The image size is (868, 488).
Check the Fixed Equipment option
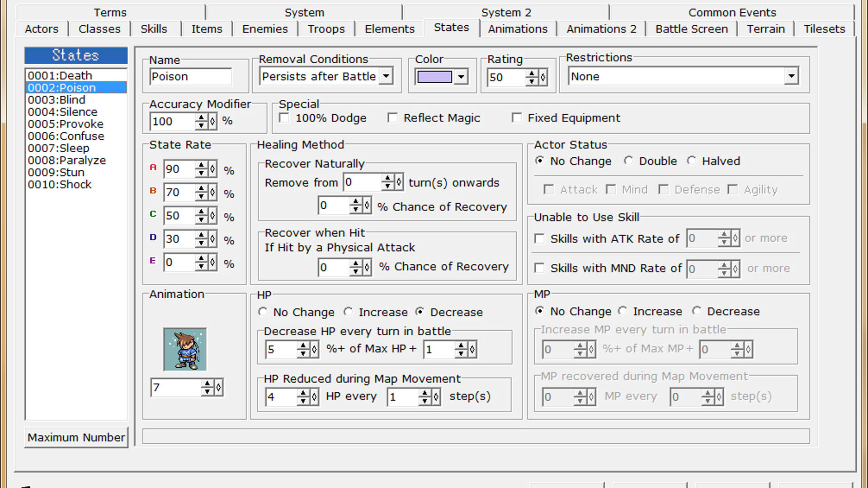click(517, 118)
